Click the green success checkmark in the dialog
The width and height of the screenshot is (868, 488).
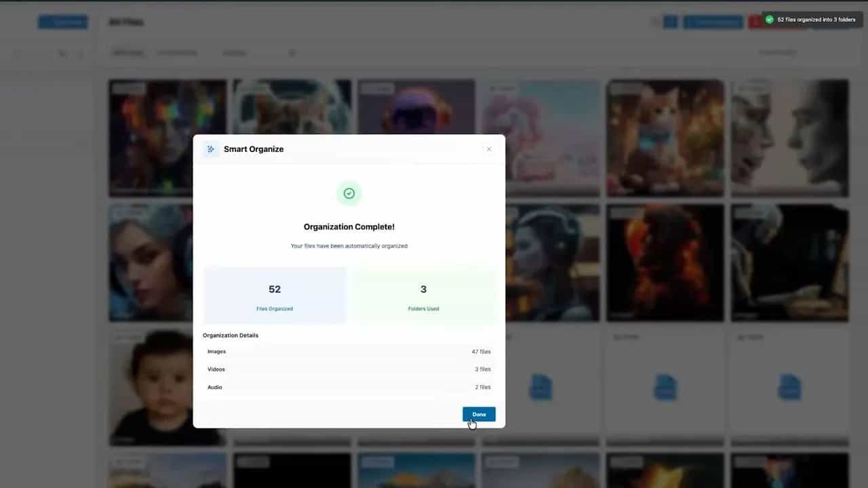pyautogui.click(x=349, y=193)
